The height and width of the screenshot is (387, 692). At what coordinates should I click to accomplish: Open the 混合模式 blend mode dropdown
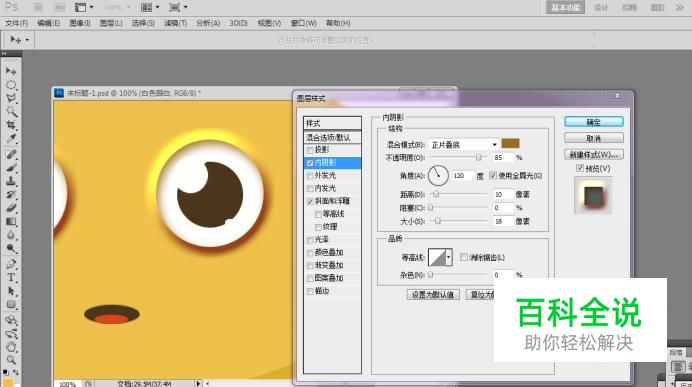(464, 144)
